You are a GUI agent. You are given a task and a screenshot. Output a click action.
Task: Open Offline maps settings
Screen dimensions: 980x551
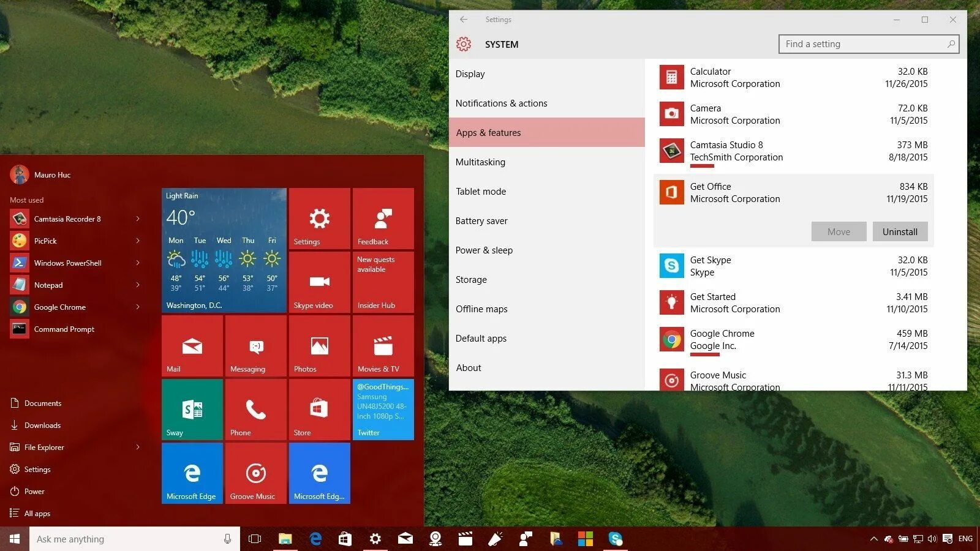coord(546,309)
